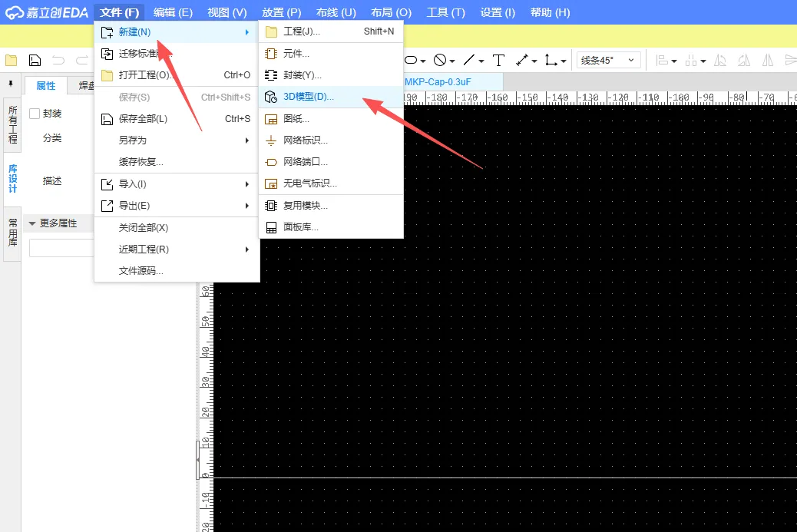Expand the 新建(N) submenu entry
Image resolution: width=797 pixels, height=532 pixels.
[x=177, y=32]
